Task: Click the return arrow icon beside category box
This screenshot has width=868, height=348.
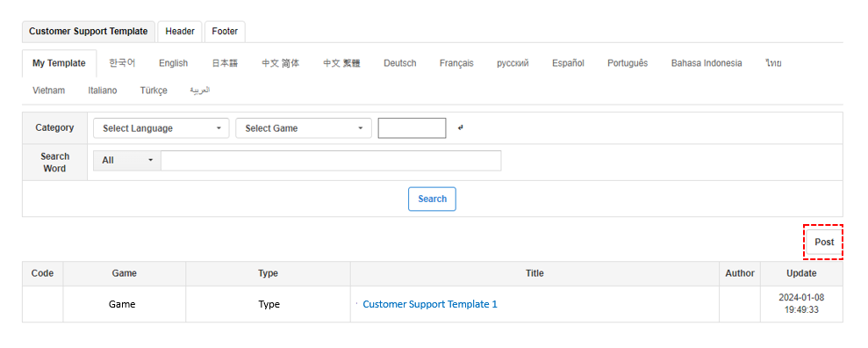Action: click(x=461, y=128)
